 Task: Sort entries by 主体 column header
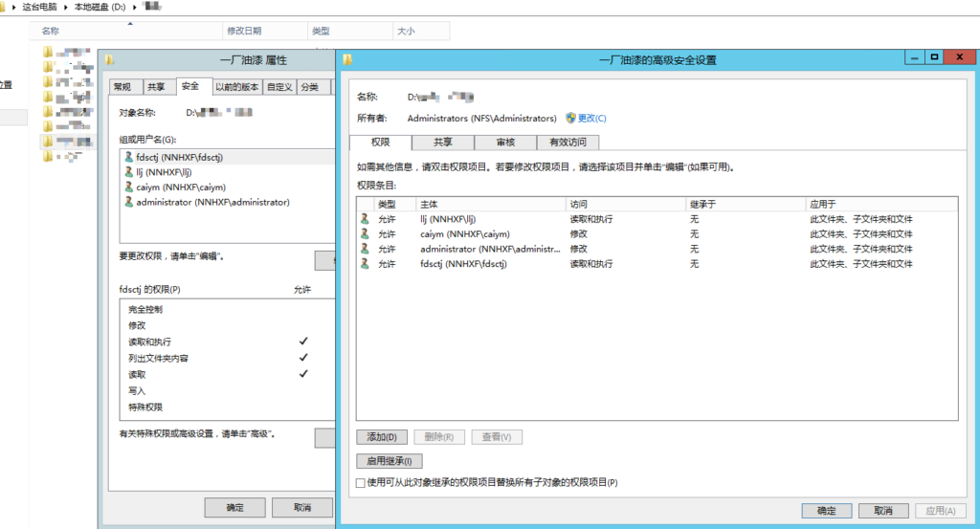[x=490, y=205]
